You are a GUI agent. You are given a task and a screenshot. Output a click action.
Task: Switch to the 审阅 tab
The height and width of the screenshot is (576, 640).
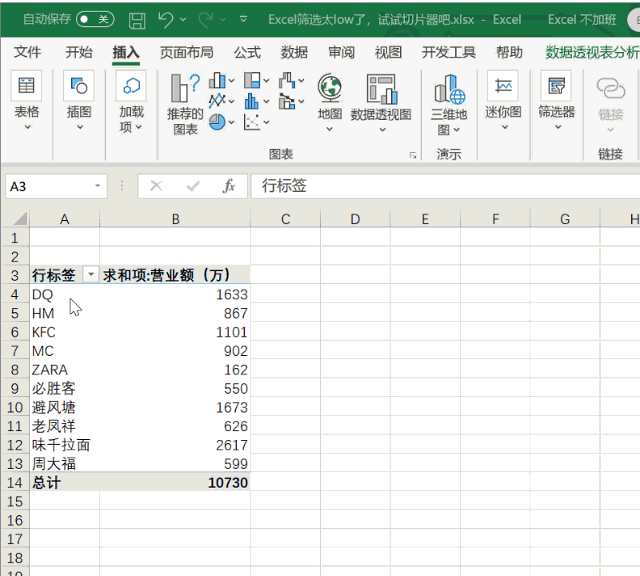tap(341, 52)
